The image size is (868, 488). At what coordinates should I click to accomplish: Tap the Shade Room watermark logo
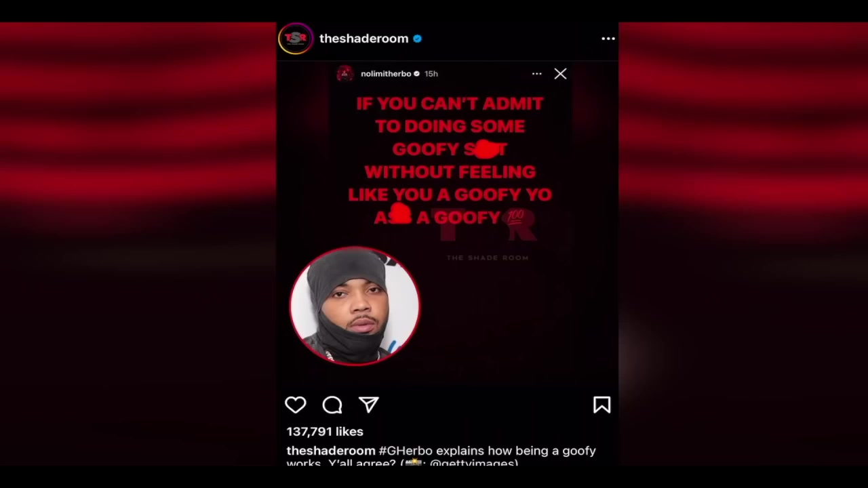click(488, 235)
